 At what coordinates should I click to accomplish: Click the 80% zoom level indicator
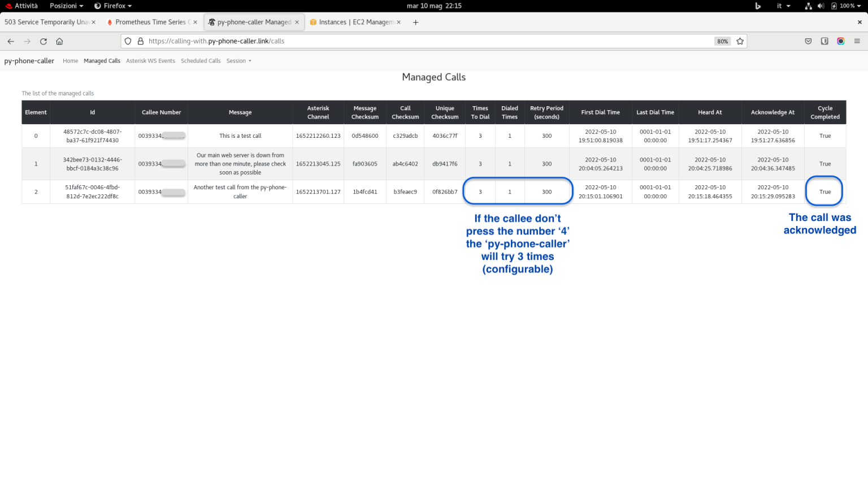click(722, 41)
